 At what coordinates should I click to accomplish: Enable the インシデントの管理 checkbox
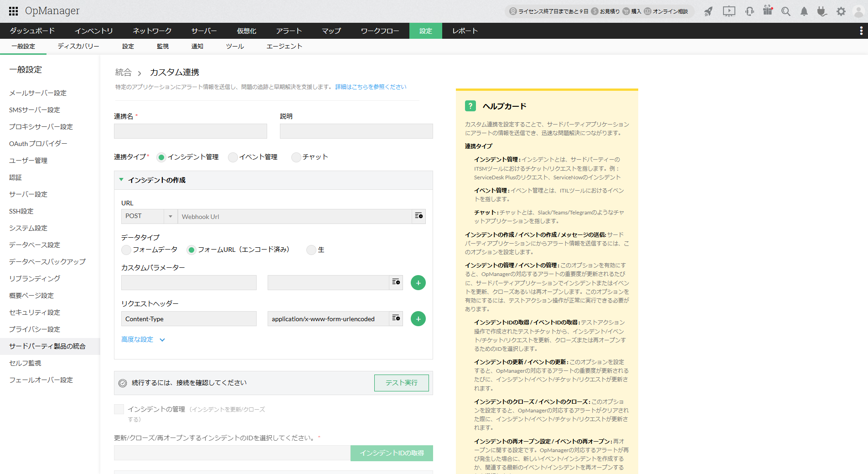tap(119, 409)
